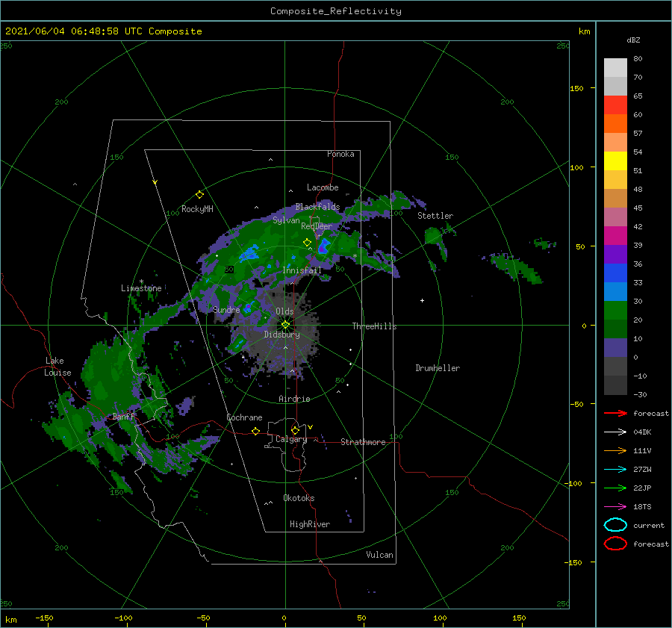
Task: Click the Okotoks city label
Action: coord(299,498)
